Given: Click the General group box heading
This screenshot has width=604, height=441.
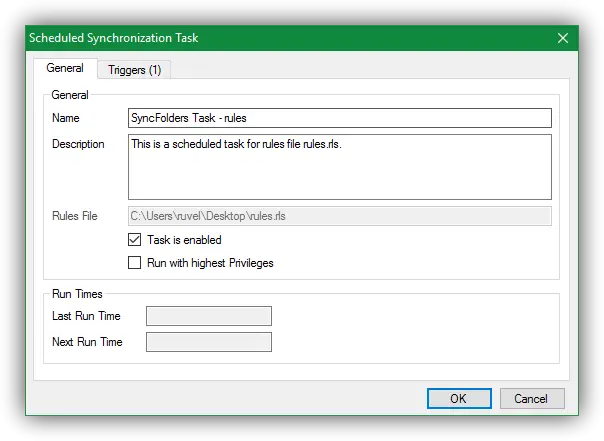Looking at the screenshot, I should pos(70,95).
